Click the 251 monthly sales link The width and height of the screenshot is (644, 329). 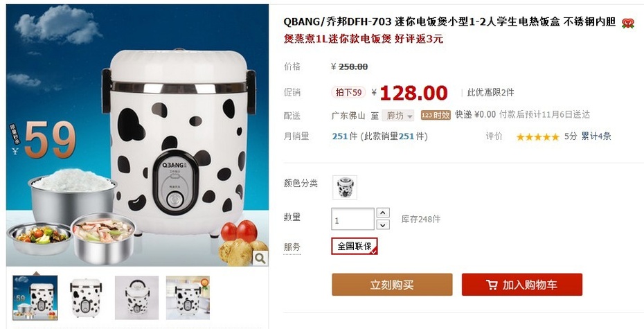click(x=340, y=136)
